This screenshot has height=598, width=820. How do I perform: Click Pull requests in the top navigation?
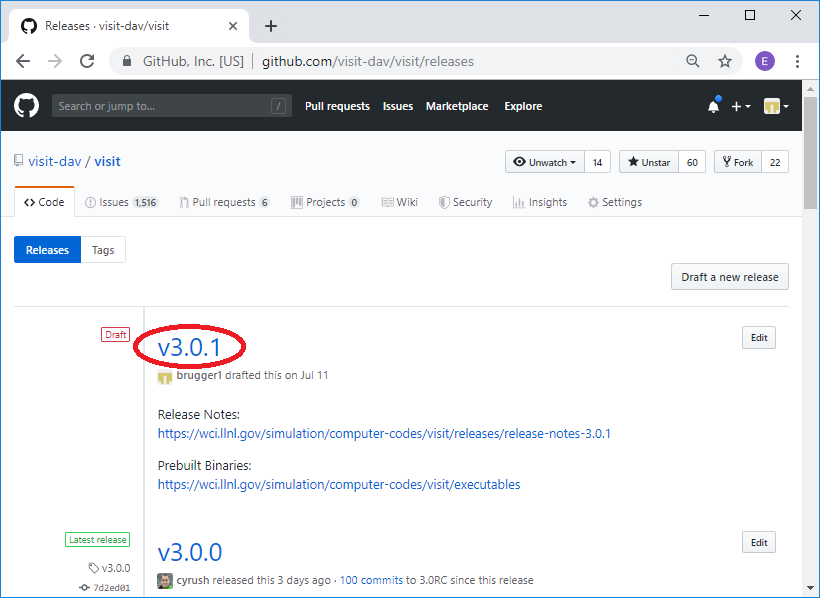(337, 106)
